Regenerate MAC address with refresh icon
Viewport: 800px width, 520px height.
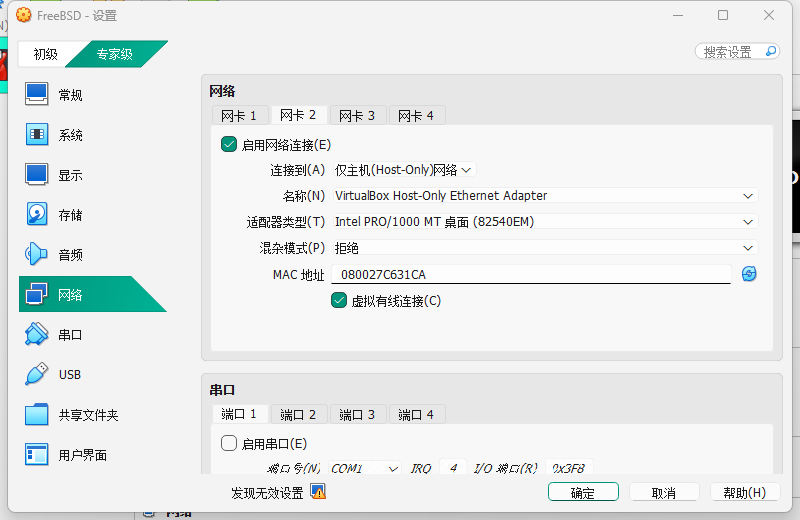point(749,274)
